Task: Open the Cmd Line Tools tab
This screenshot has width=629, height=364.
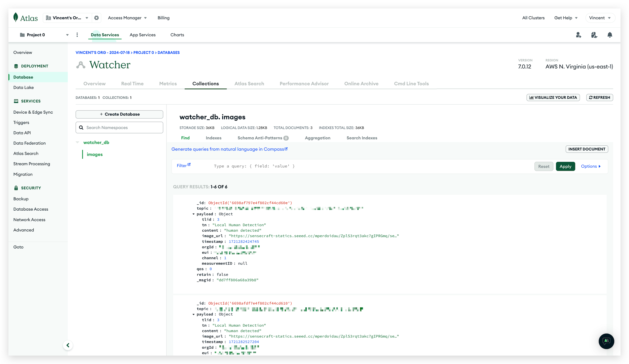Action: 411,84
